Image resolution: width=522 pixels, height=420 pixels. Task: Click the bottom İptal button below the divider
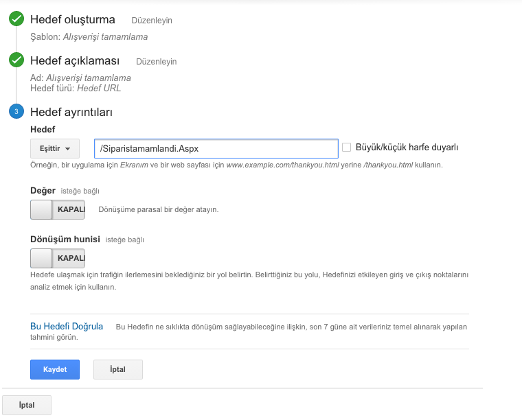27,405
